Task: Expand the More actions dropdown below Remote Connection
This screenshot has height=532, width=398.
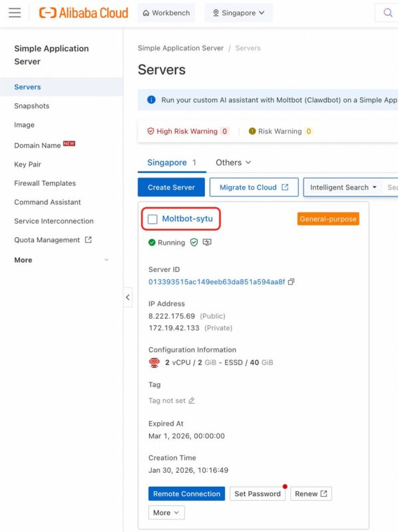Action: click(x=165, y=513)
